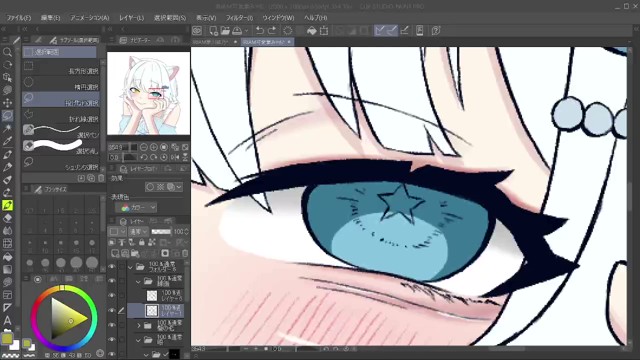Open the Edit menu
640x360 pixels.
[x=51, y=18]
